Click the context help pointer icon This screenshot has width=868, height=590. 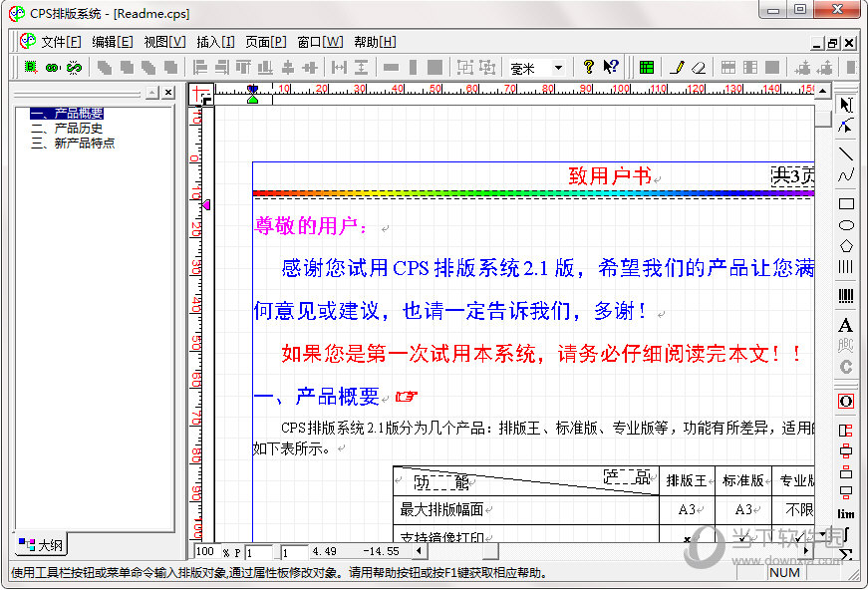pos(610,67)
